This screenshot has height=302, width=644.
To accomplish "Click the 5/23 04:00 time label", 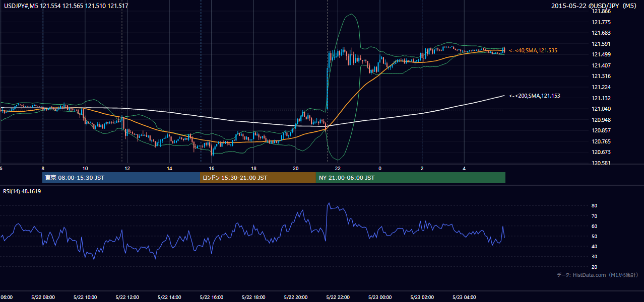I will [464, 297].
